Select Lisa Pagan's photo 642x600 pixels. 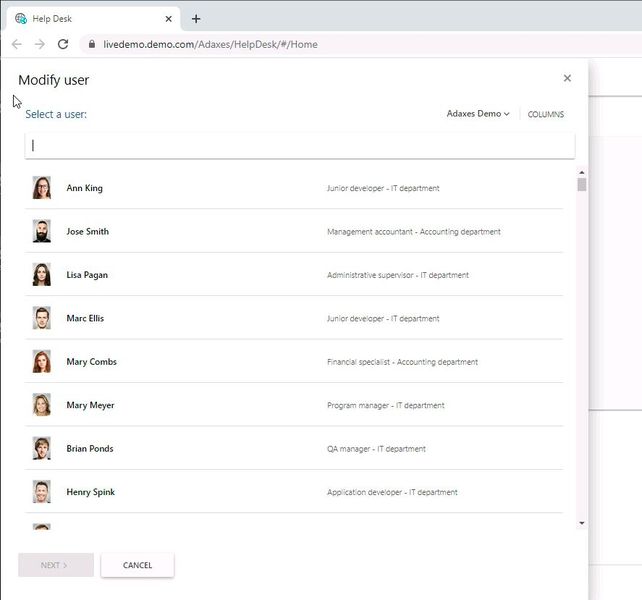pos(42,274)
